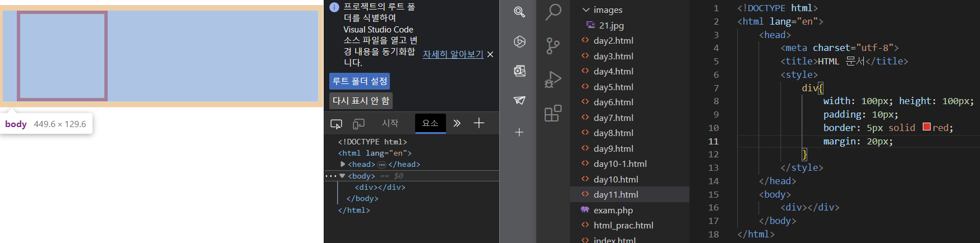980x243 pixels.
Task: Activate the DevTools inspect element tool
Action: (x=336, y=123)
